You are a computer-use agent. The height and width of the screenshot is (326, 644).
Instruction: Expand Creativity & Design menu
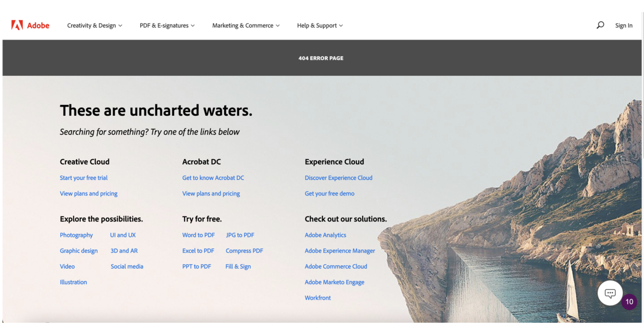coord(95,26)
